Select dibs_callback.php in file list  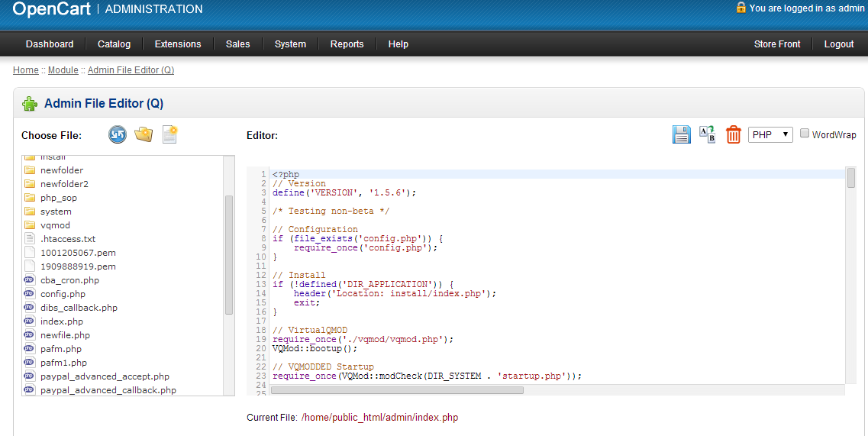(79, 308)
